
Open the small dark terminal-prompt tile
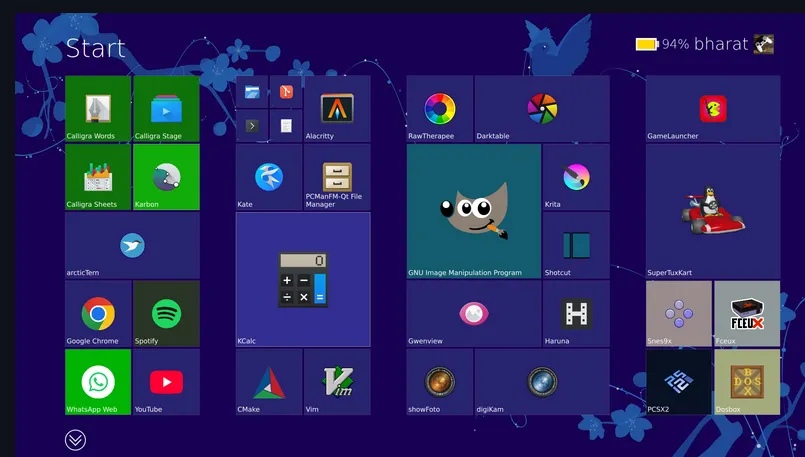(252, 126)
